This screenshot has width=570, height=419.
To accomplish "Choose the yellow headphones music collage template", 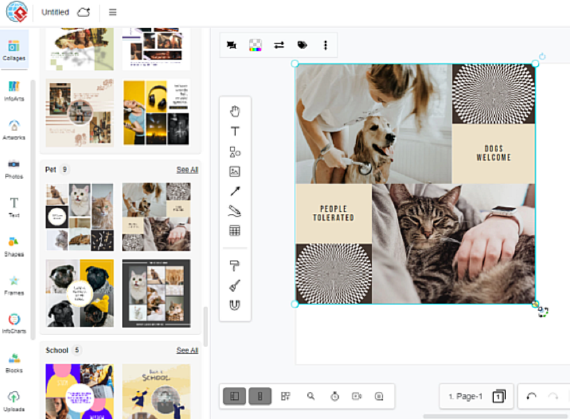I will pyautogui.click(x=156, y=113).
